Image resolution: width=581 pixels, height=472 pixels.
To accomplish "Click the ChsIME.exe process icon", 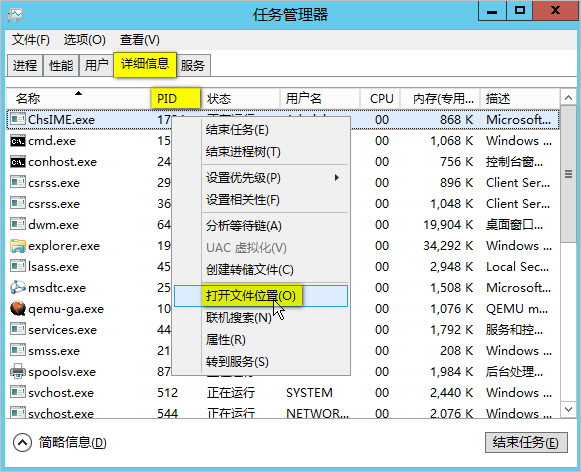I will [18, 119].
